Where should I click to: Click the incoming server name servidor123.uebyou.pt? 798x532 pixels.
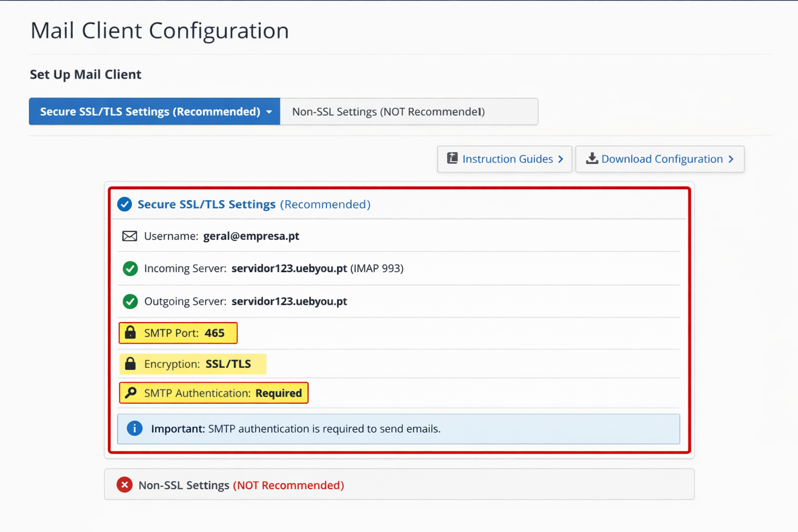(x=289, y=269)
